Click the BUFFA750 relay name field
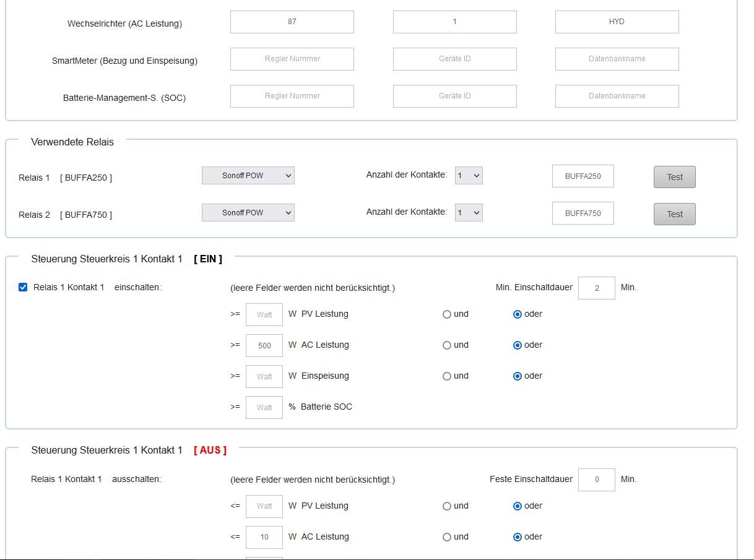Viewport: 754px width, 560px height. (583, 213)
